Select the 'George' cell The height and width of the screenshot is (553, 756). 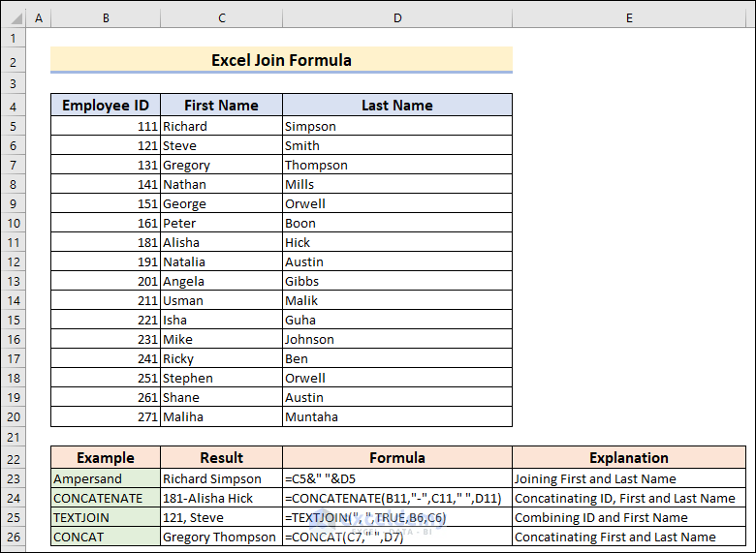(221, 203)
